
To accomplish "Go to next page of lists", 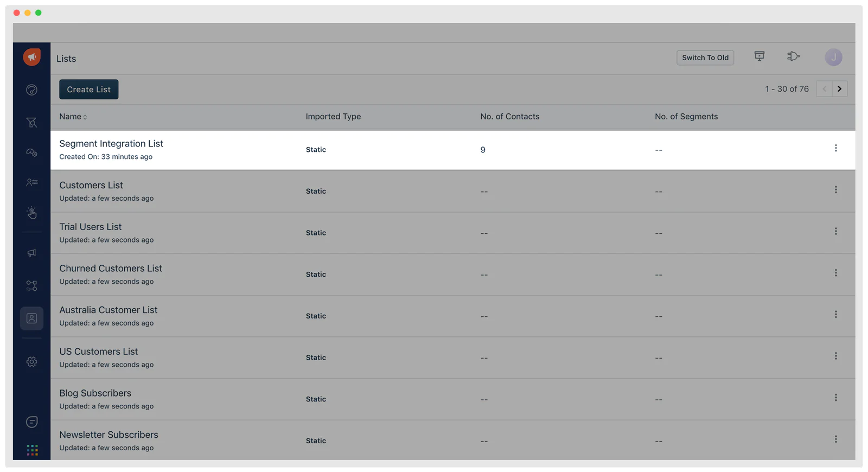I will pyautogui.click(x=839, y=89).
